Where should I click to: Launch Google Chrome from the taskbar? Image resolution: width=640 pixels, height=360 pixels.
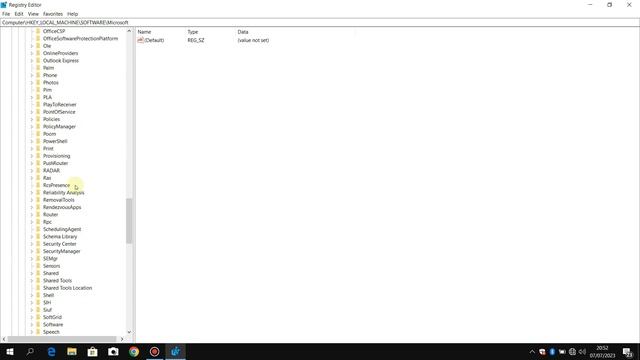[134, 351]
